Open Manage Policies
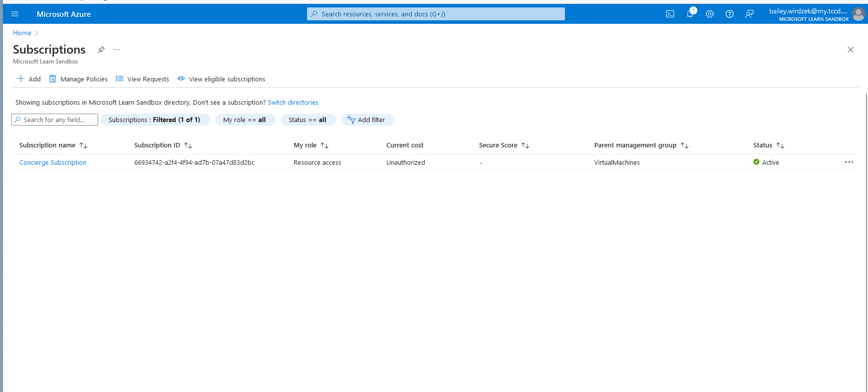The image size is (868, 392). tap(78, 79)
